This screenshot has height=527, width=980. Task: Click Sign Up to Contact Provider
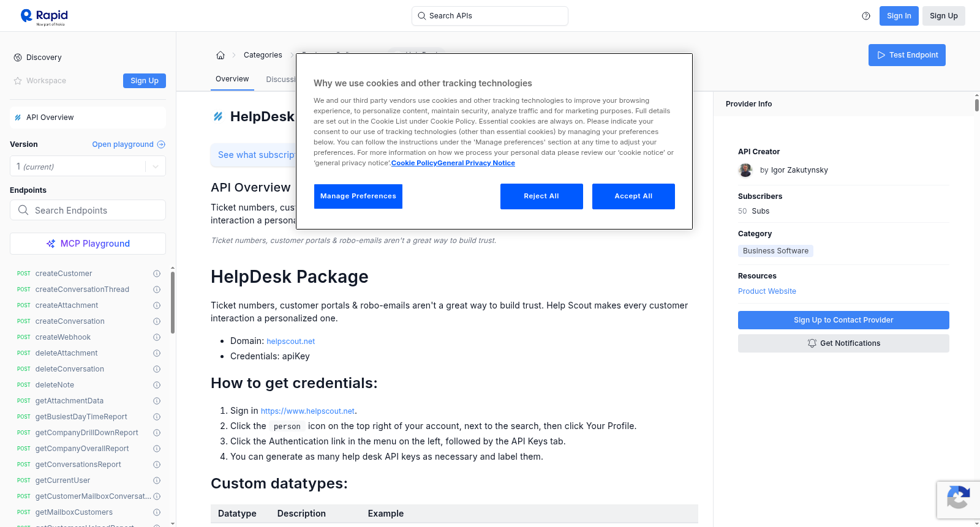[843, 320]
